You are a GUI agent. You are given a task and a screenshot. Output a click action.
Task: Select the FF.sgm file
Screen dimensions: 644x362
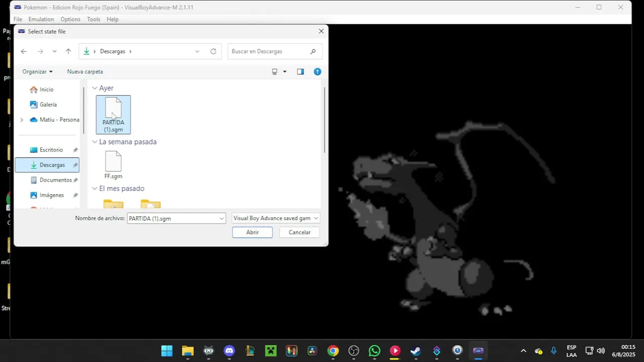[113, 165]
